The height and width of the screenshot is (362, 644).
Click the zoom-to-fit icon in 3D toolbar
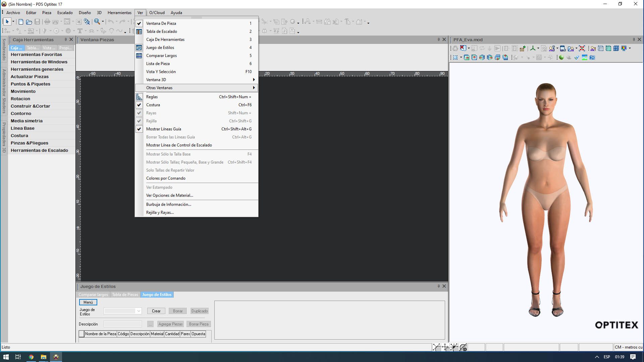coord(582,49)
